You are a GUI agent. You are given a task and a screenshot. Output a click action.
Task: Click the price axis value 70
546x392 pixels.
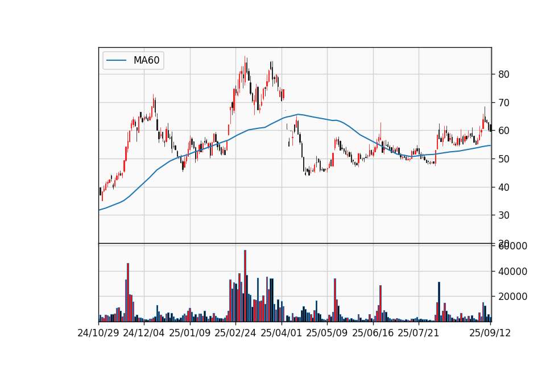504,103
